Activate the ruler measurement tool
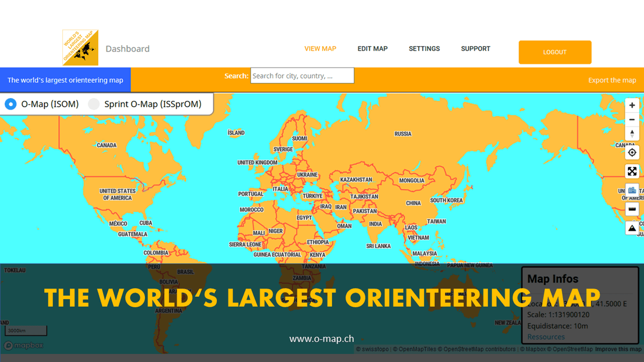 pos(632,209)
